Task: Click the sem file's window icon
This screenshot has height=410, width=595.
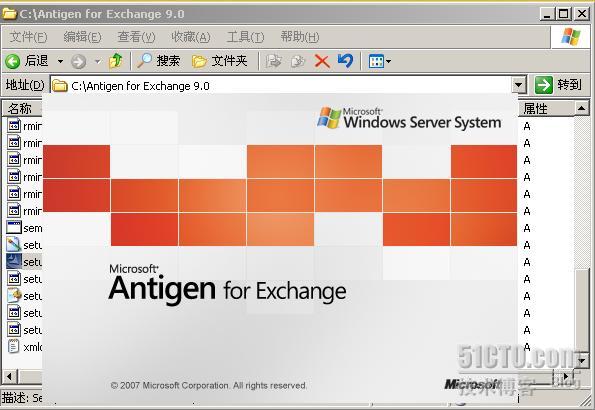Action: (14, 227)
